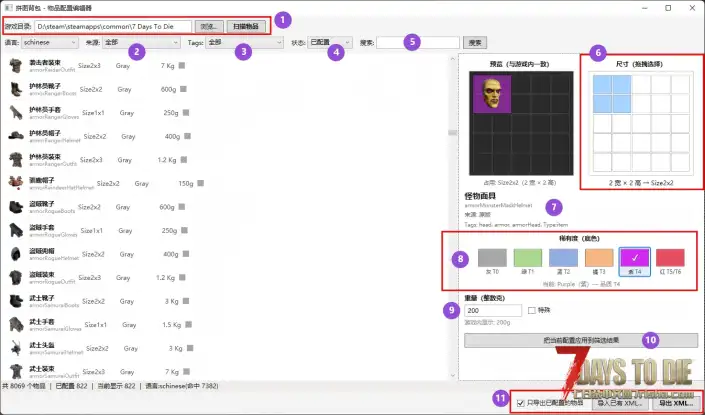Click '150g' in armorReindeerHatHelmet row
The height and width of the screenshot is (415, 705).
tap(186, 183)
